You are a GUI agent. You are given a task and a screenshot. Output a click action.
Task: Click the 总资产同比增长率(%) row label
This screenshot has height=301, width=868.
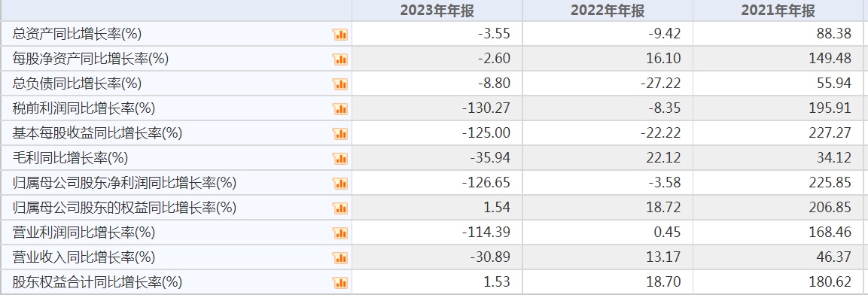[78, 34]
